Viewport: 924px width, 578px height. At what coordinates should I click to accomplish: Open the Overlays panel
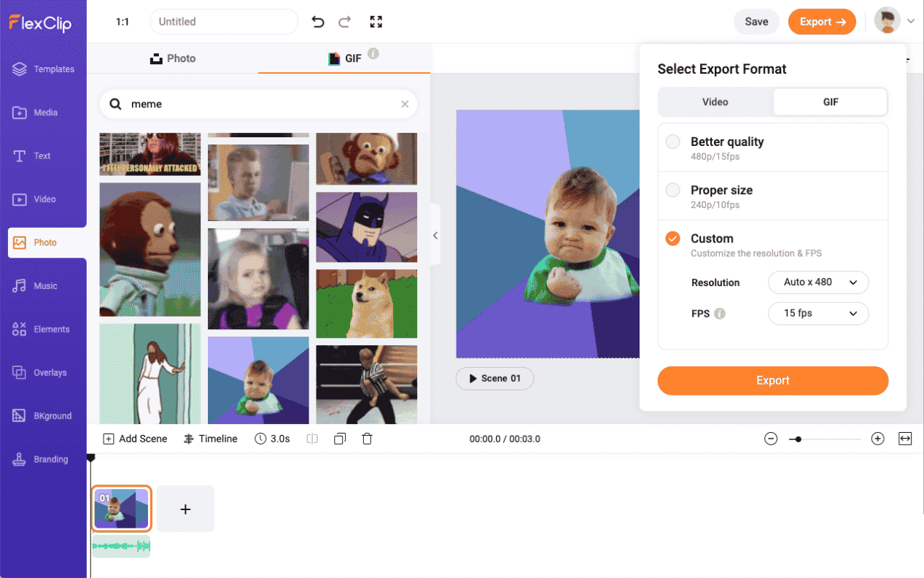coord(43,372)
